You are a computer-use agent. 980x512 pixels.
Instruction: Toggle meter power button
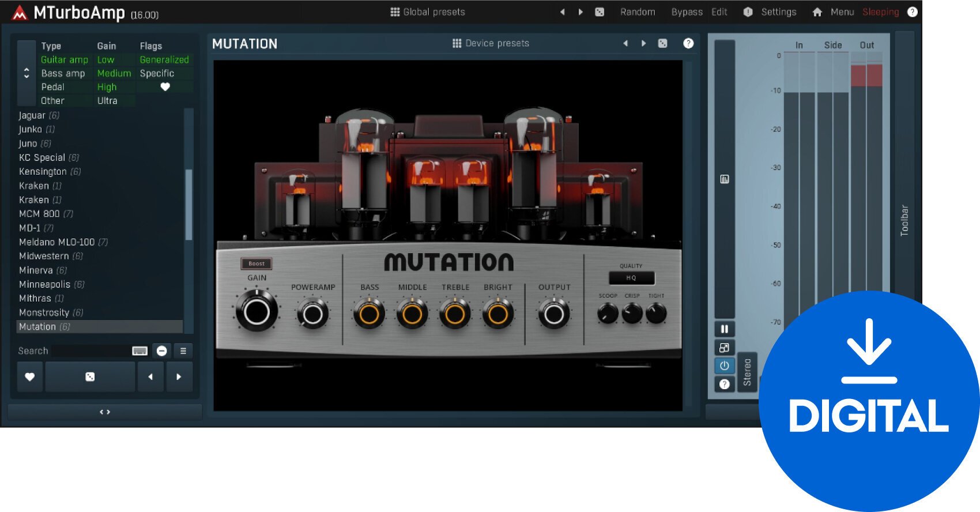[x=725, y=366]
